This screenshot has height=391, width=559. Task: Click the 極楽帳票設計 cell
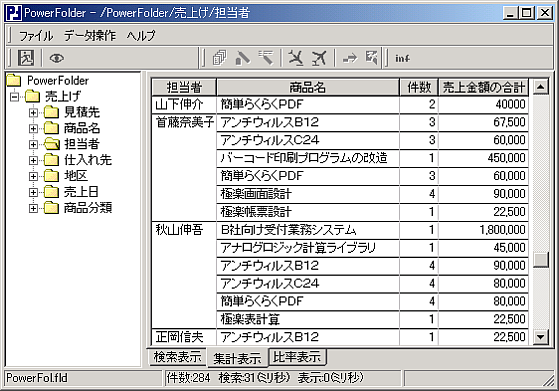click(x=308, y=212)
